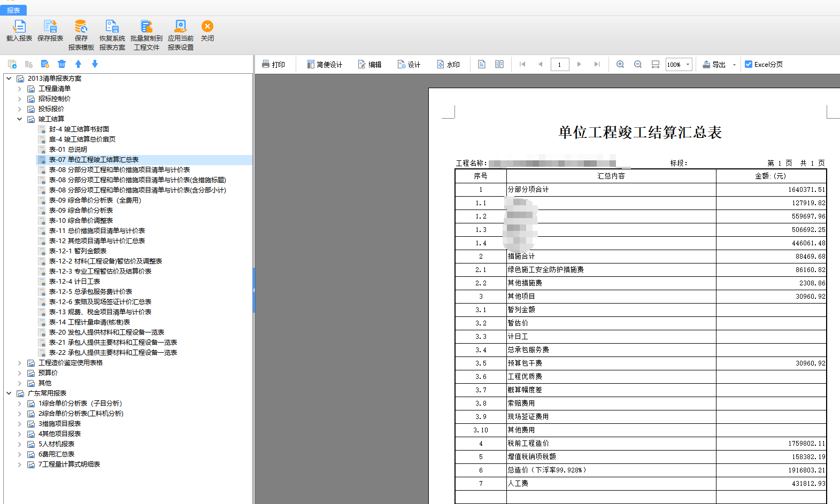Go to first page arrow
The image size is (840, 504).
coord(522,64)
